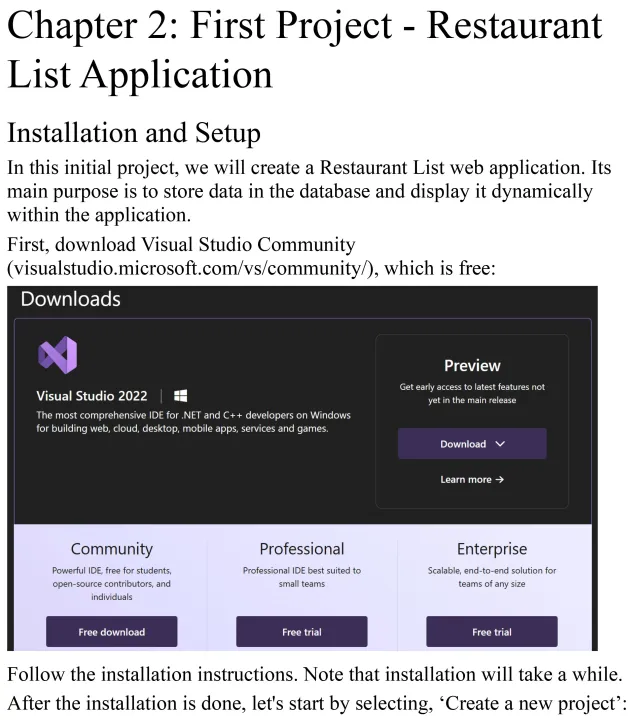Click Free trial under Professional
The height and width of the screenshot is (720, 642).
(301, 632)
